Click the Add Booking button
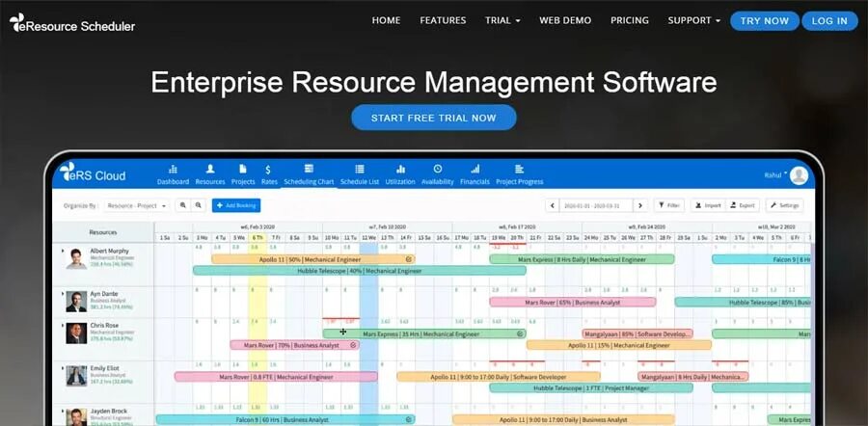The height and width of the screenshot is (426, 868). click(x=236, y=205)
